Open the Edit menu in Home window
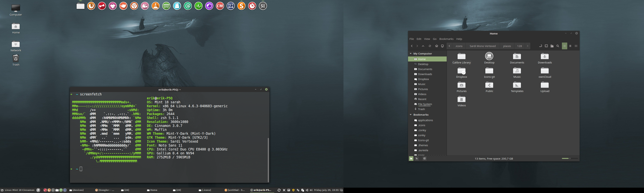This screenshot has height=193, width=644. coord(419,39)
